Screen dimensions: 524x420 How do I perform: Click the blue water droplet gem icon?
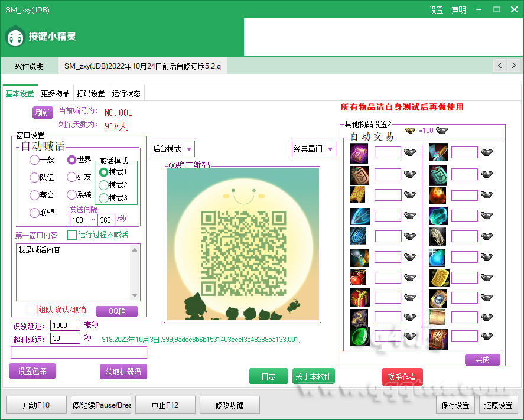coord(437,258)
